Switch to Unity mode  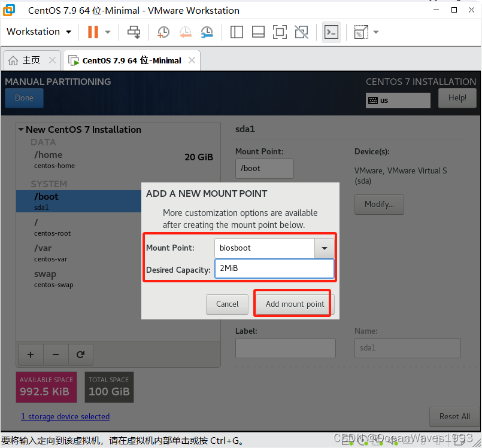pos(302,32)
